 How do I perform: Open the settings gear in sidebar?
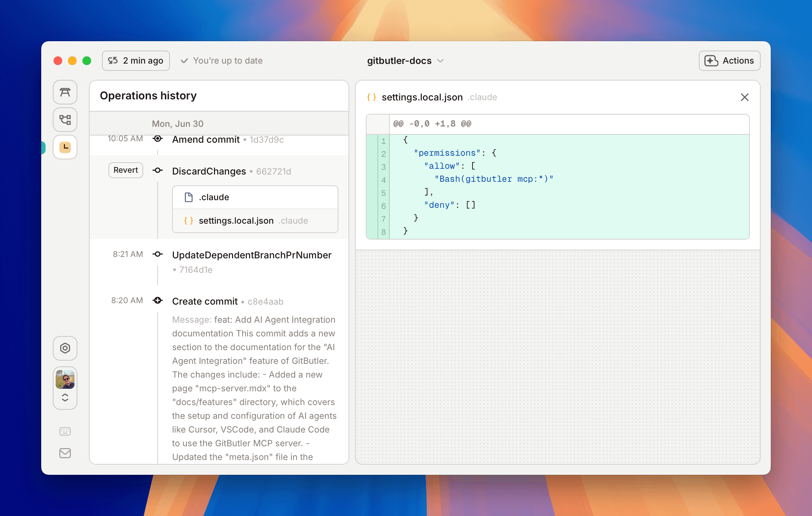[65, 348]
